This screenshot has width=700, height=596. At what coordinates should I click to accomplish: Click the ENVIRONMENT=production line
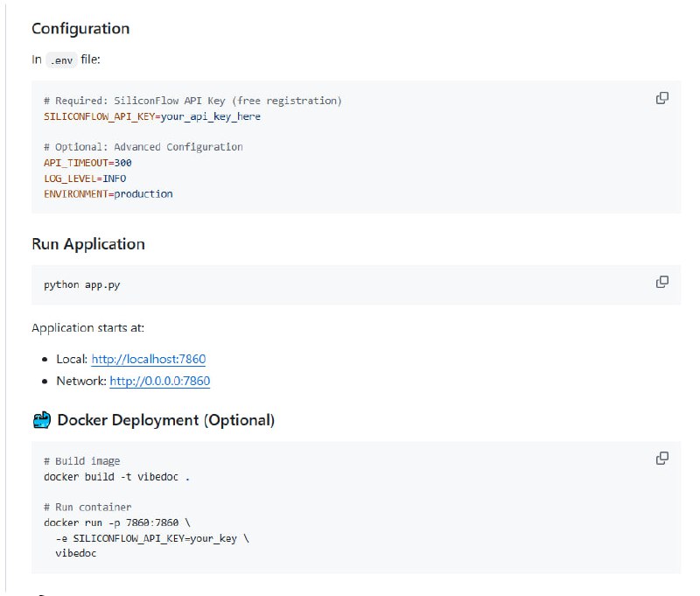pos(108,193)
